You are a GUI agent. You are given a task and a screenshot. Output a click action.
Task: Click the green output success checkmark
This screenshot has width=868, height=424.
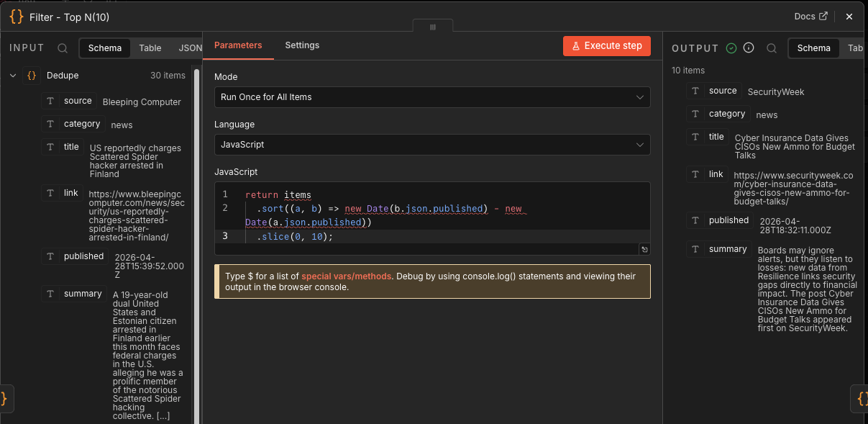tap(731, 48)
